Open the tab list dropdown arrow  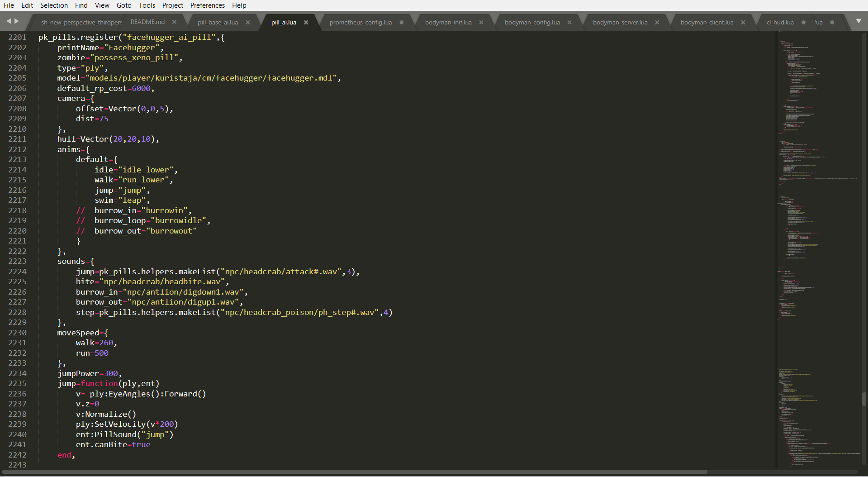coord(859,21)
